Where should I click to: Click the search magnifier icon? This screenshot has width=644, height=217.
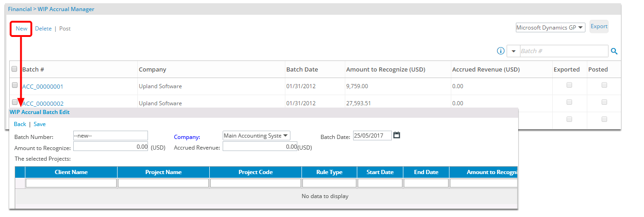click(x=614, y=51)
